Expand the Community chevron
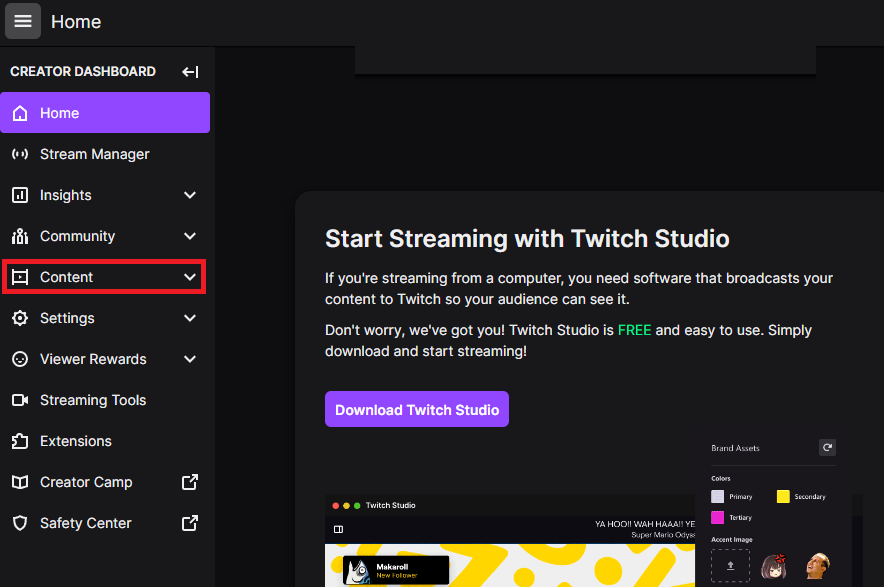Viewport: 884px width, 587px height. click(x=190, y=236)
